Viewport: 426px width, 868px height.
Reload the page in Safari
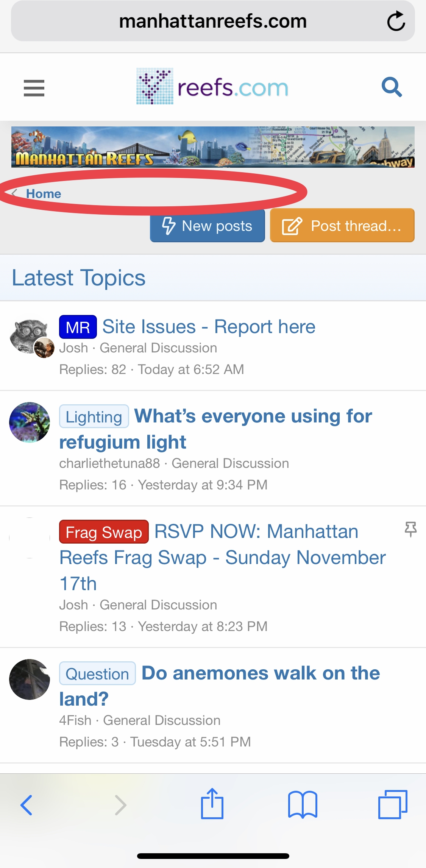click(x=396, y=21)
